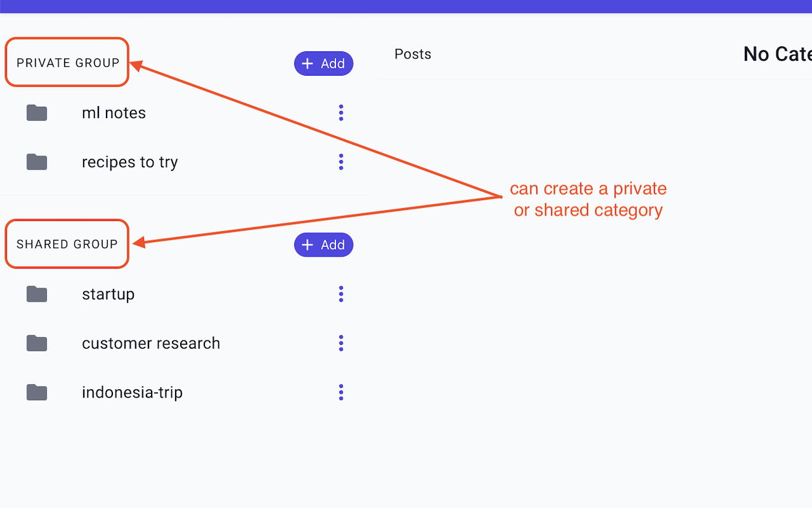
Task: Click the folder icon beside recipes to try
Action: pos(37,162)
